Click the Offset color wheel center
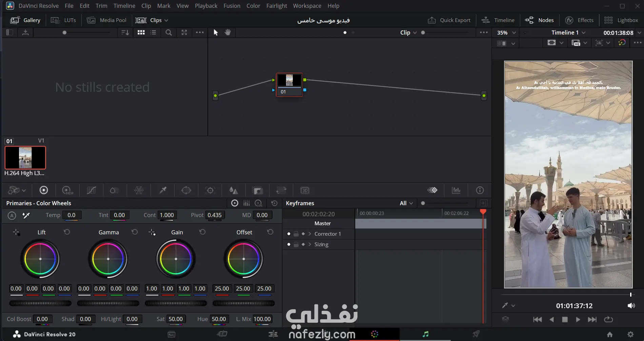The width and height of the screenshot is (644, 341). 244,259
